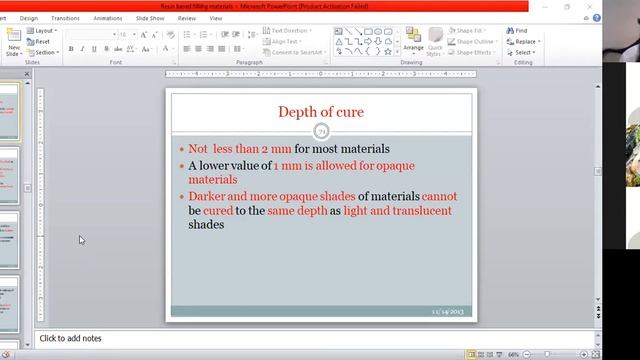Screen dimensions: 640x360
Task: Switch to Normal view
Action: 471,355
